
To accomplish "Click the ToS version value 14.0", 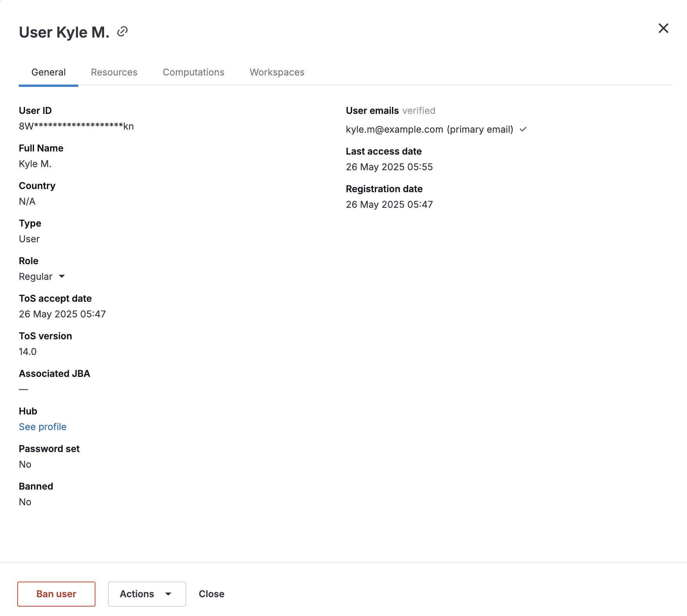I will pos(28,351).
